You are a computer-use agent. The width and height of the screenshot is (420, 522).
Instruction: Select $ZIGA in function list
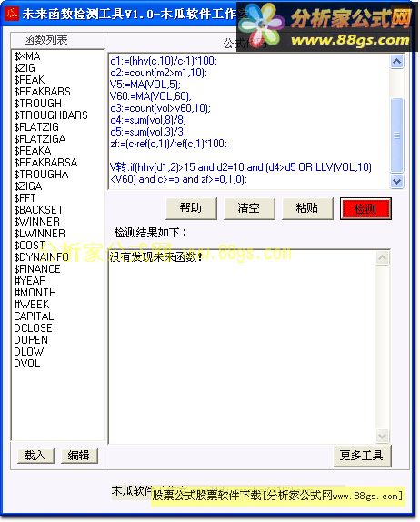[x=27, y=186]
